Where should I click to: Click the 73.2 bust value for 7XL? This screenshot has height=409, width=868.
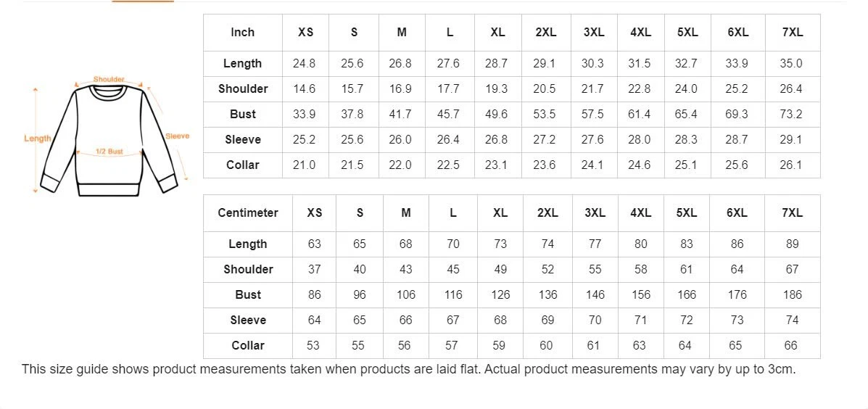[x=791, y=114]
